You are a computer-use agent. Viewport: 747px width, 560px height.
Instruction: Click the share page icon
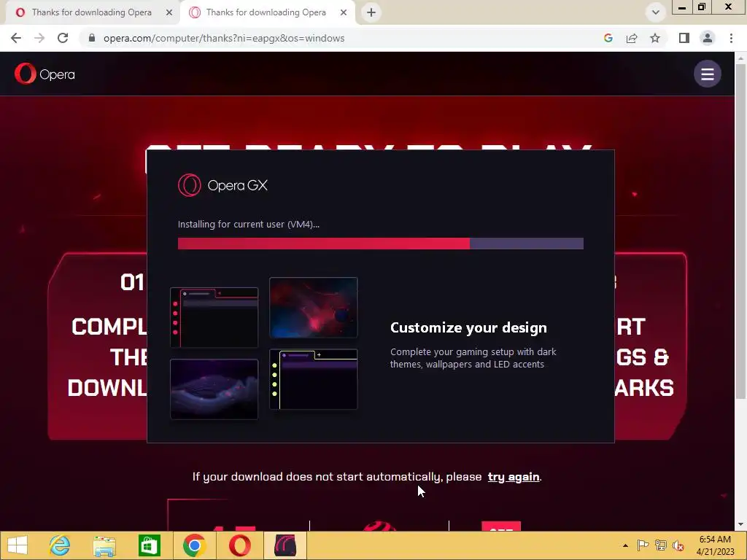pyautogui.click(x=632, y=38)
